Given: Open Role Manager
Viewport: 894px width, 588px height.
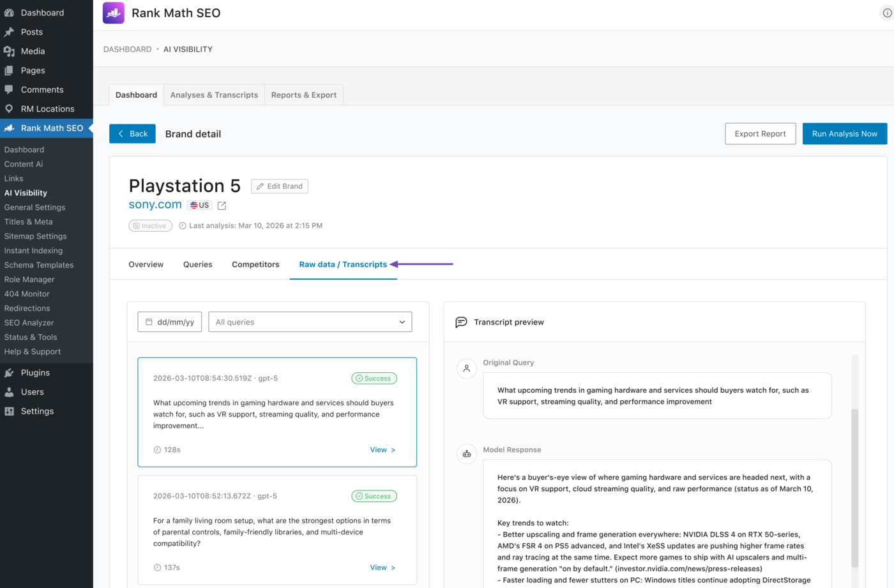Looking at the screenshot, I should pyautogui.click(x=29, y=280).
